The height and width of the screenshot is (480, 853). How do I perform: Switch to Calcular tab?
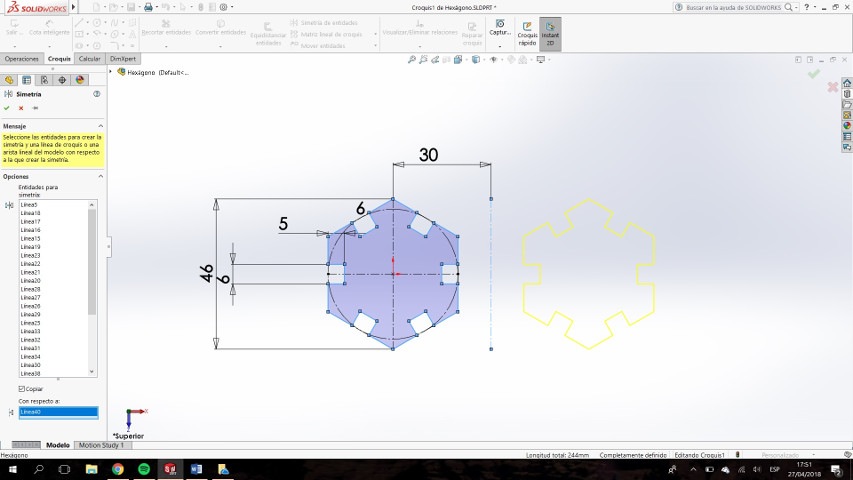[x=89, y=59]
